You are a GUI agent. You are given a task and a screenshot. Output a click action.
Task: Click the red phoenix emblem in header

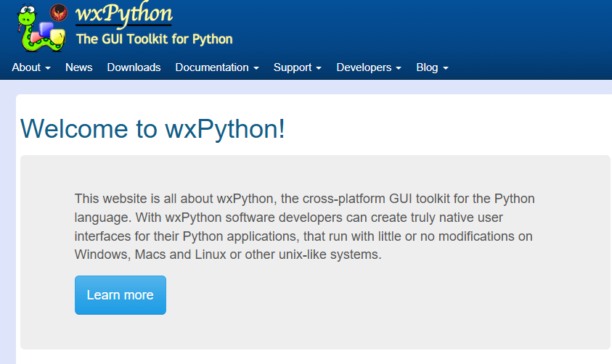pos(58,12)
